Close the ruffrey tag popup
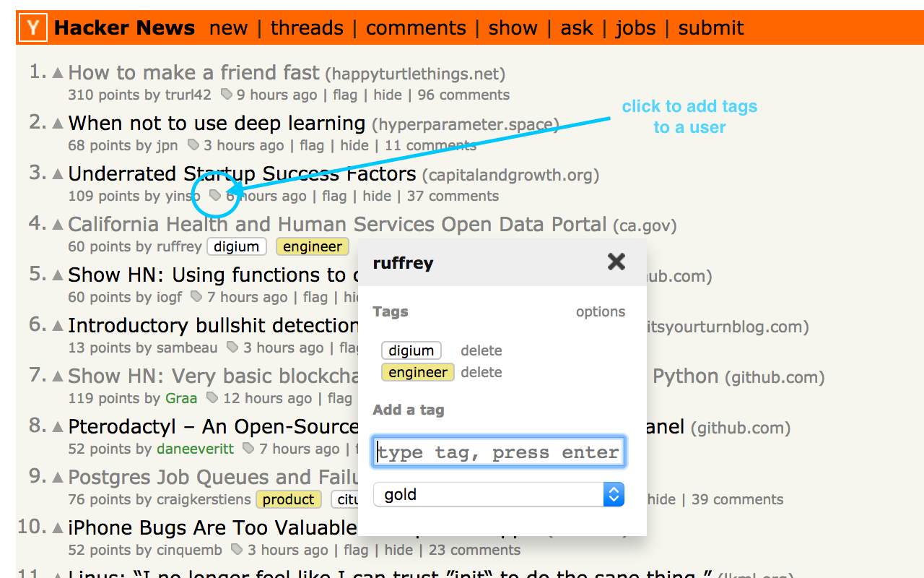This screenshot has height=578, width=924. coord(616,262)
